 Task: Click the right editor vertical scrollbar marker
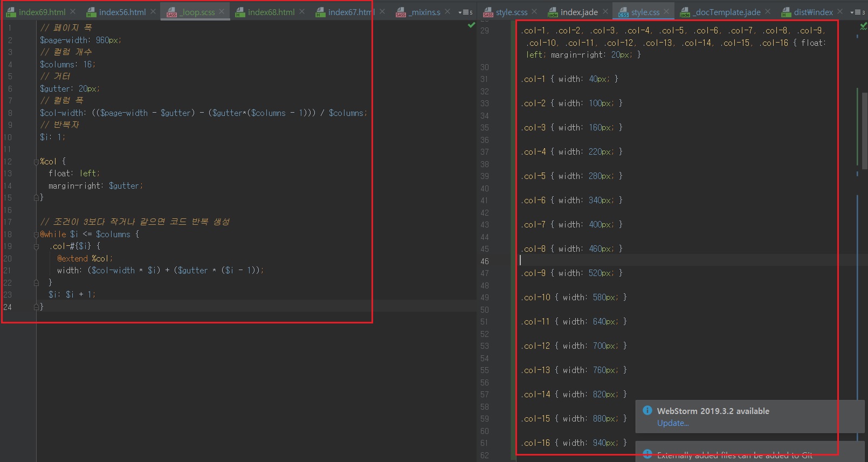coord(857,127)
